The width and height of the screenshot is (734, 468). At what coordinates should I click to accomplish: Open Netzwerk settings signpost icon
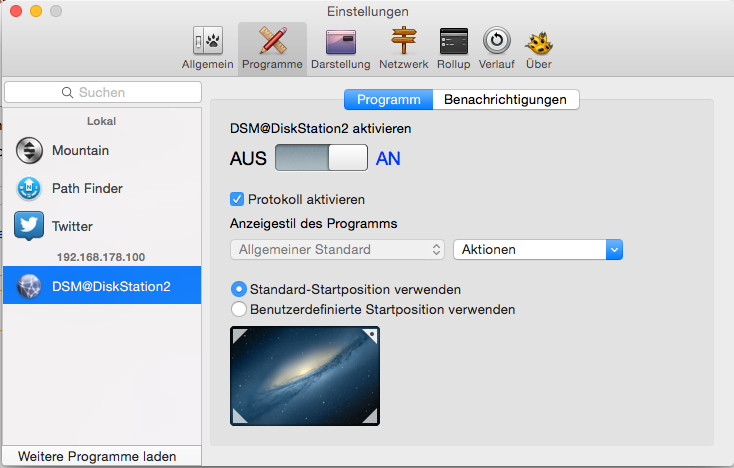tap(403, 48)
